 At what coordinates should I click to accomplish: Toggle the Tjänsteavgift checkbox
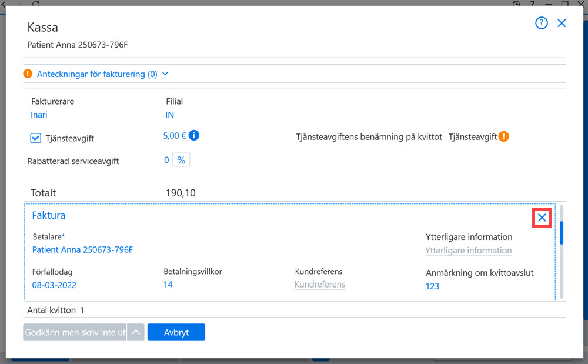(x=36, y=138)
